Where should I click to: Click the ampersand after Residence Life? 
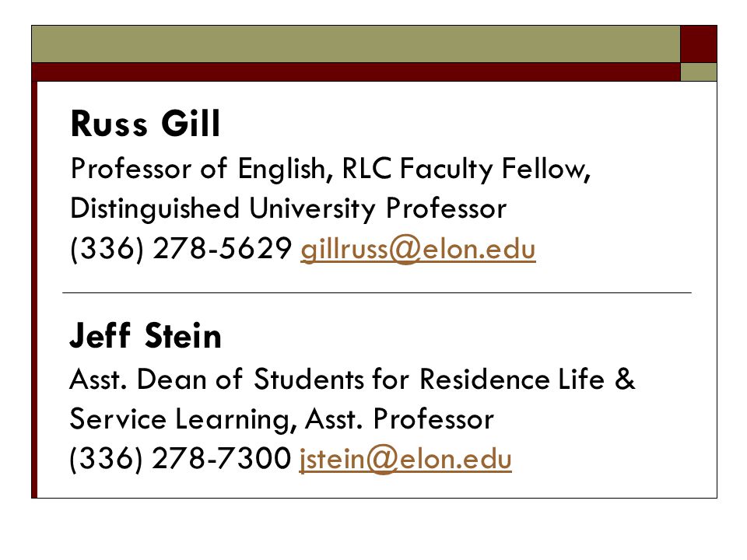coord(625,380)
